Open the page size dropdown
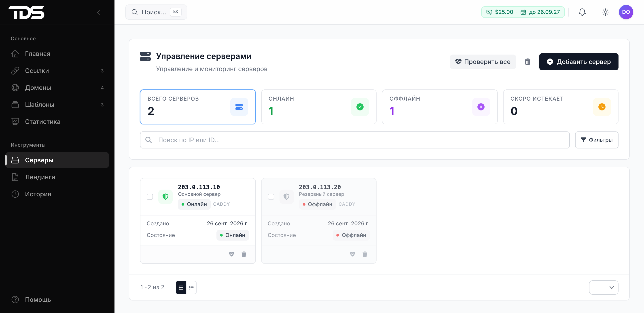Screen dimensions: 644x313 604,288
